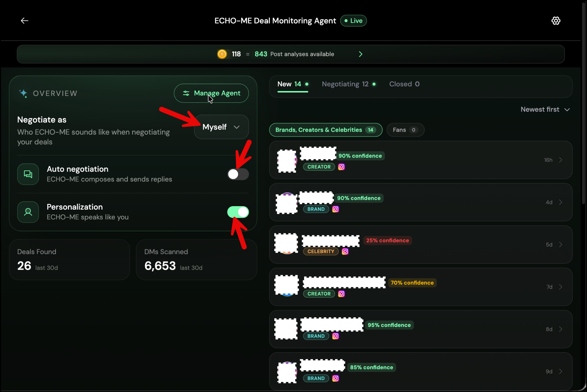This screenshot has height=392, width=587.
Task: Enable the Auto negotiation toggle
Action: 238,174
